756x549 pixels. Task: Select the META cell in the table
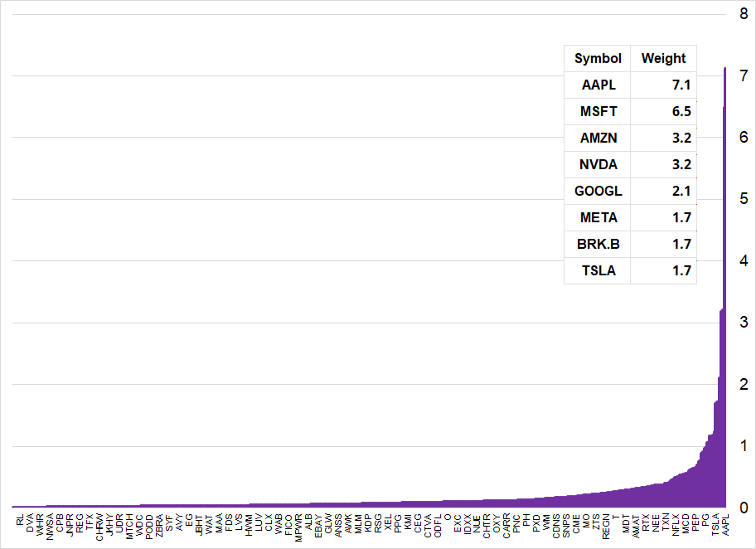pyautogui.click(x=598, y=217)
